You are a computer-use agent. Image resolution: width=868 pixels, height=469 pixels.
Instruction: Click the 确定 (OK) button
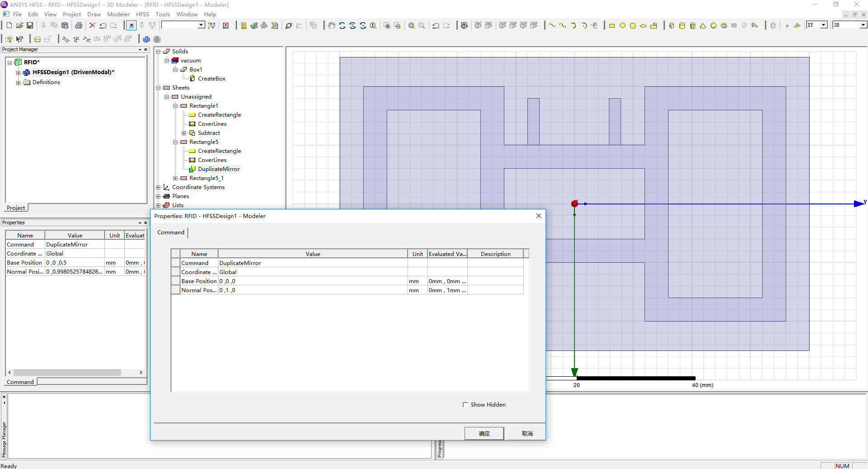484,433
